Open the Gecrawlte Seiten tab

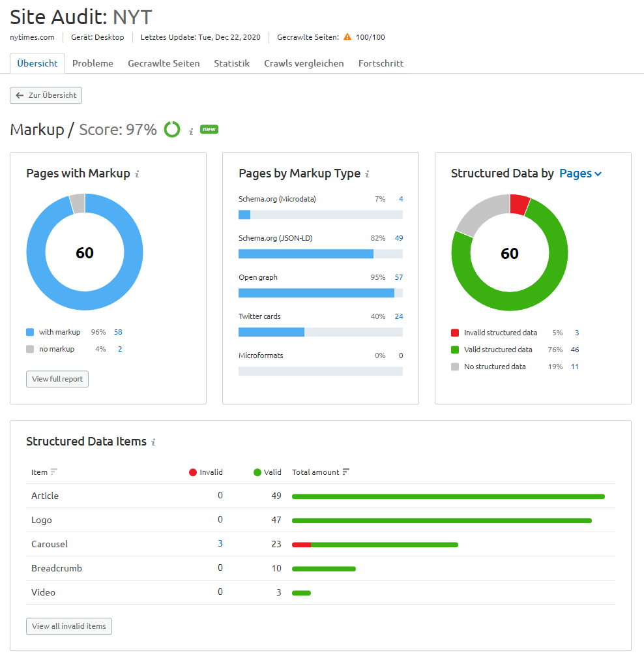164,63
